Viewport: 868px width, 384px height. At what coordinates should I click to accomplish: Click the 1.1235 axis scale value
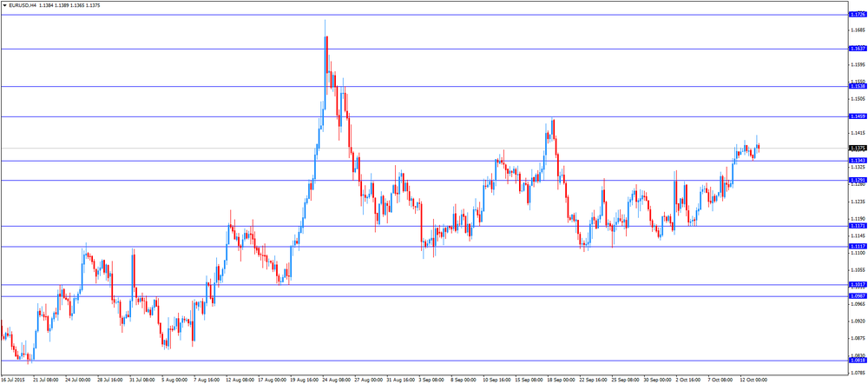point(857,202)
